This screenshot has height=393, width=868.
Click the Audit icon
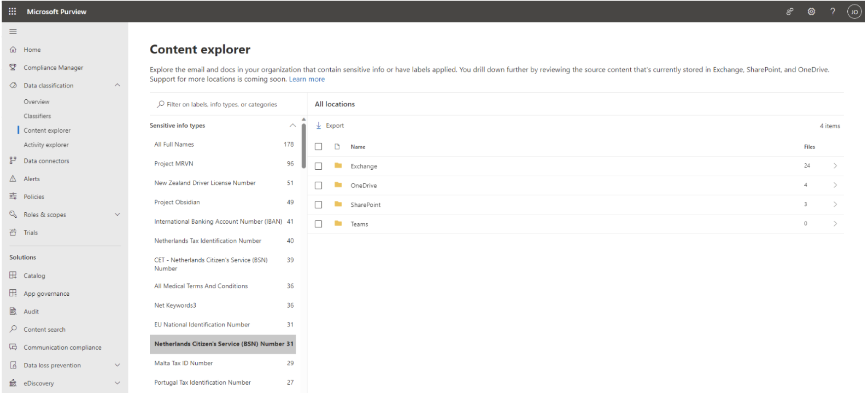[x=13, y=311]
